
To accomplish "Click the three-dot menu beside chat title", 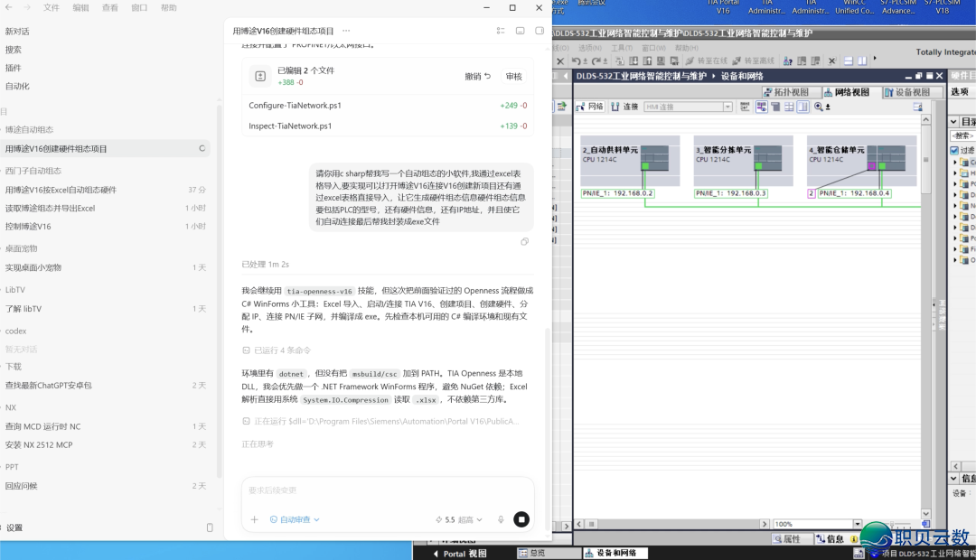I will pos(346,31).
